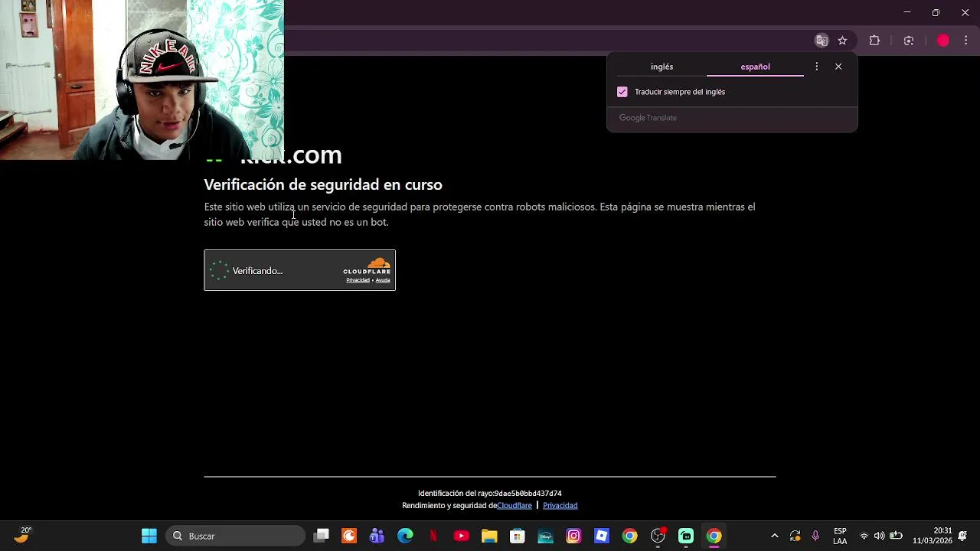Click the Google Lens icon in toolbar
The height and width of the screenshot is (551, 980).
pos(909,41)
